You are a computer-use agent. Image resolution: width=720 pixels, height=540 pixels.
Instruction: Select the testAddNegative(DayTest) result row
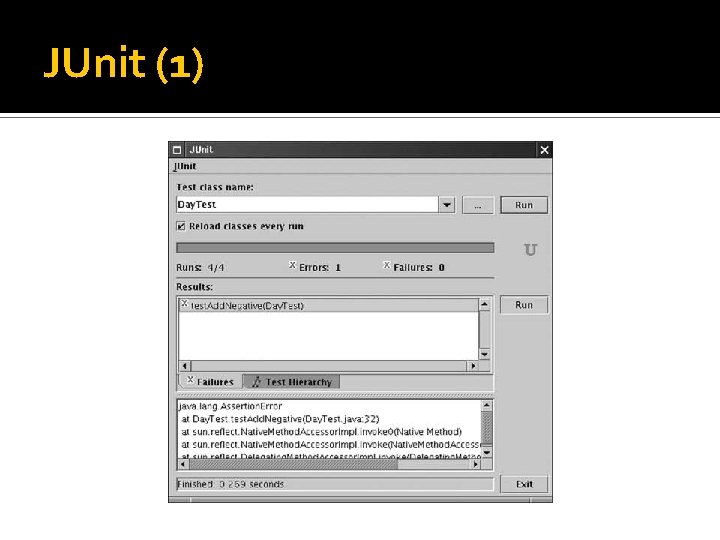328,305
